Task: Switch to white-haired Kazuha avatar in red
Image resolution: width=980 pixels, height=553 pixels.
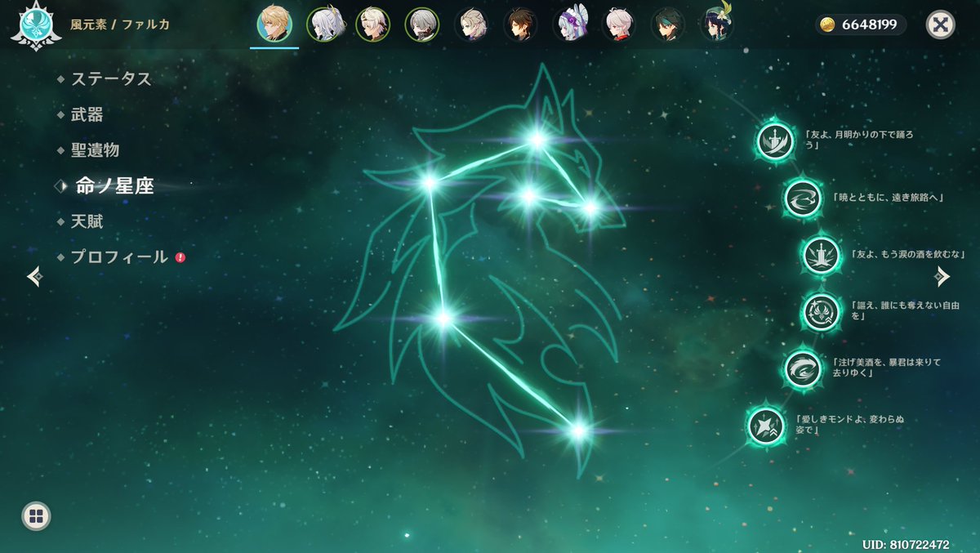Action: coord(618,25)
